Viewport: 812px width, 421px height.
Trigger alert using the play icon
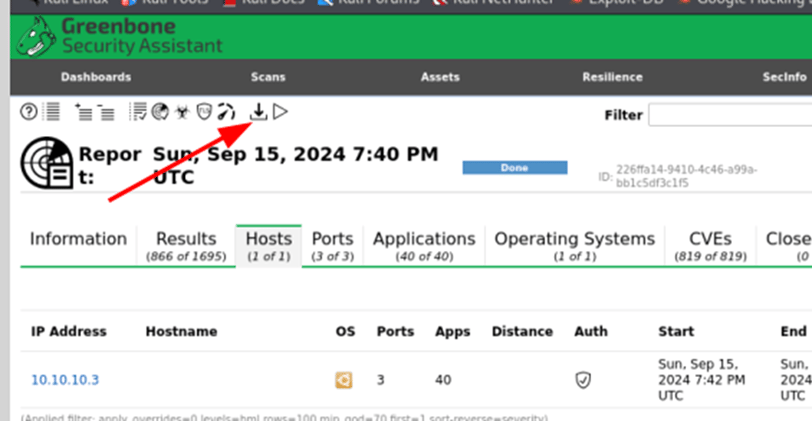pyautogui.click(x=280, y=112)
